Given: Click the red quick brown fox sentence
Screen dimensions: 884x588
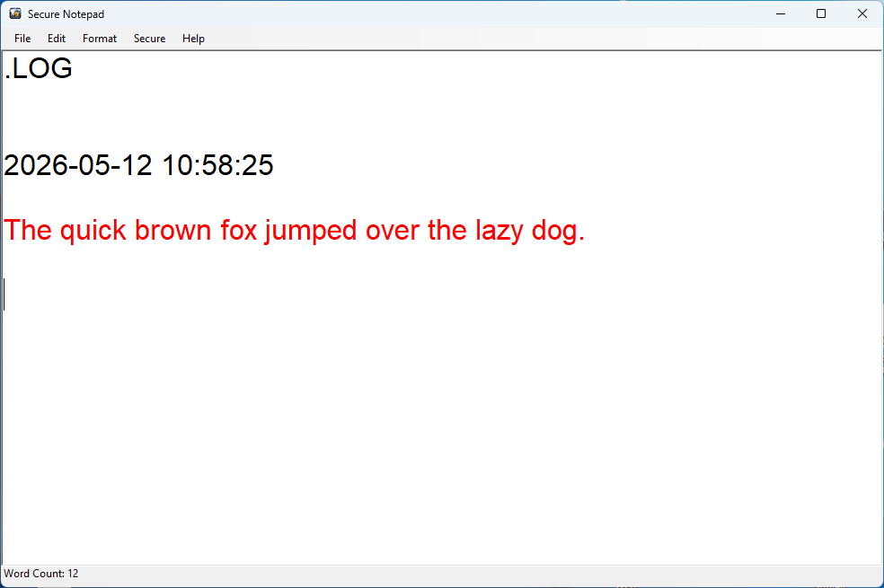Looking at the screenshot, I should [x=295, y=231].
